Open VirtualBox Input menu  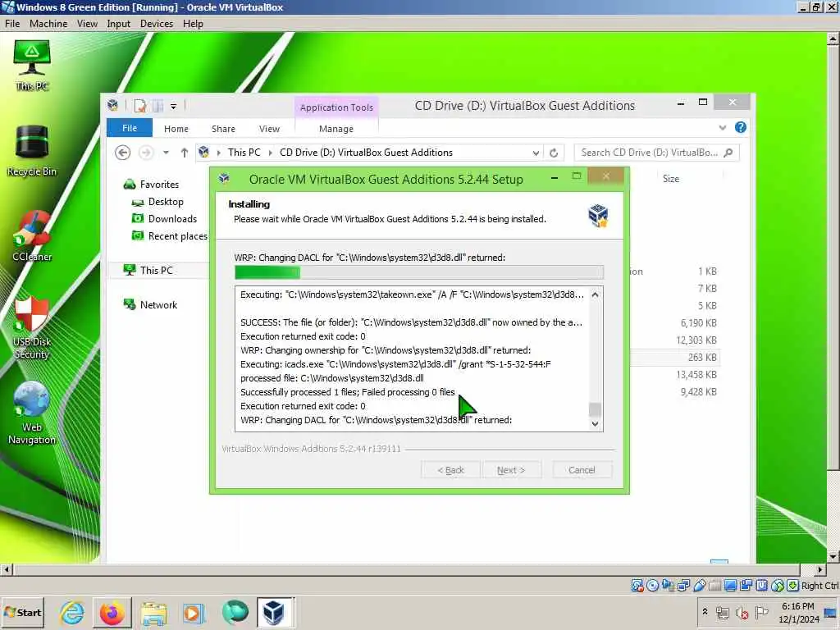coord(118,24)
